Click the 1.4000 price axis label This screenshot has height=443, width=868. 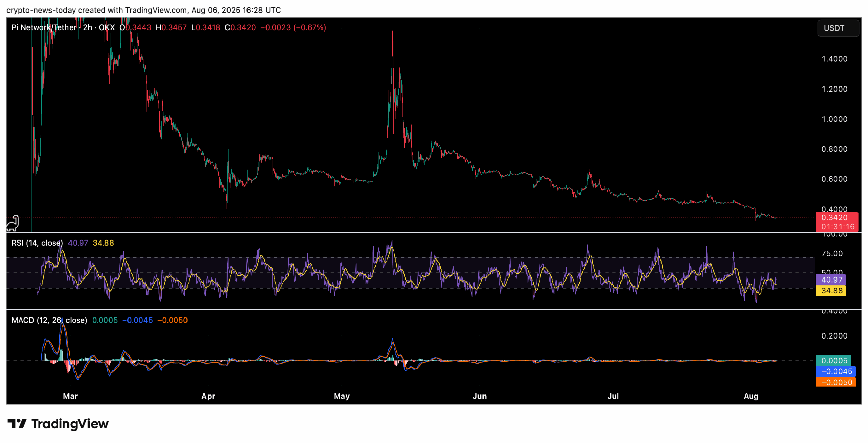click(x=834, y=59)
